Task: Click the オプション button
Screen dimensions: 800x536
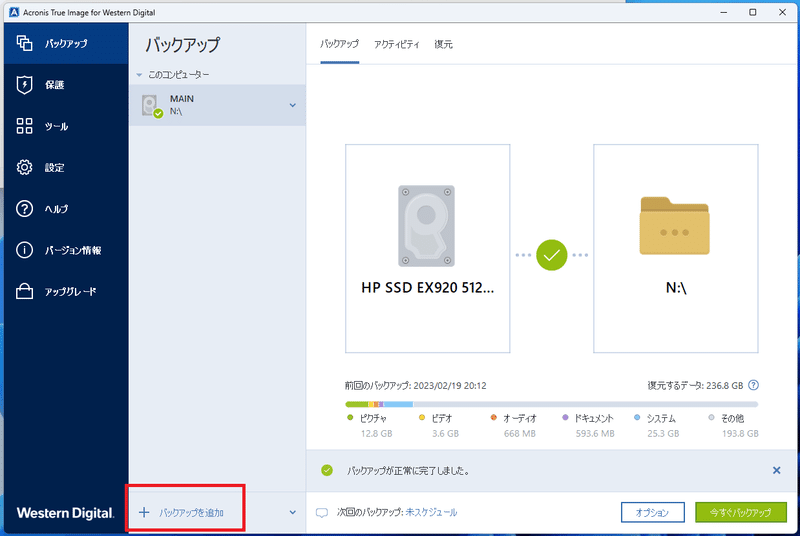Action: 653,512
